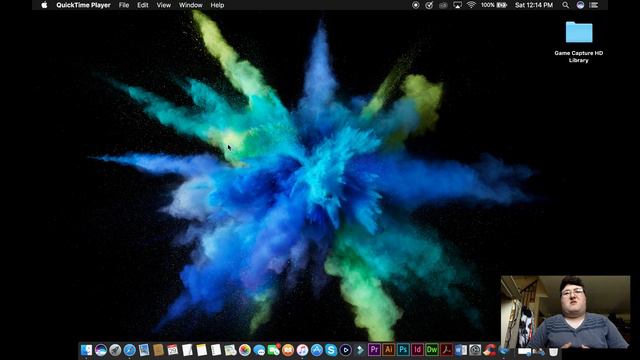Open iTunes music icon in Dock
This screenshot has width=640, height=360.
pos(302,350)
